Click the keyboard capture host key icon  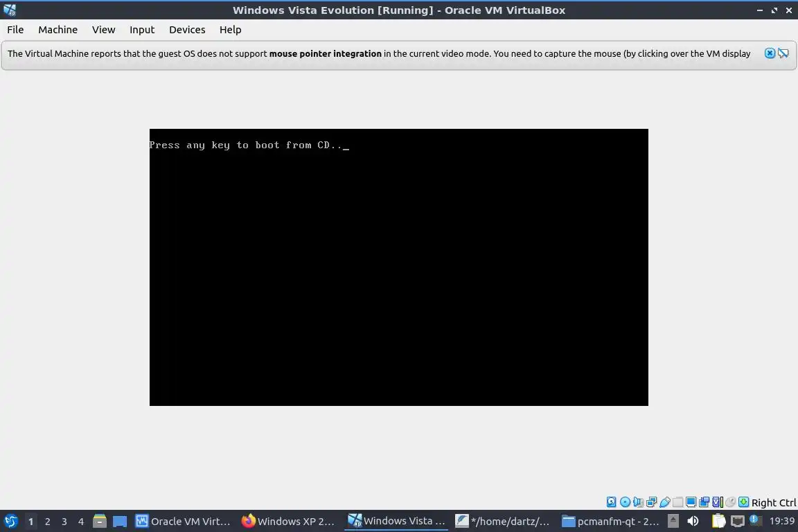743,502
